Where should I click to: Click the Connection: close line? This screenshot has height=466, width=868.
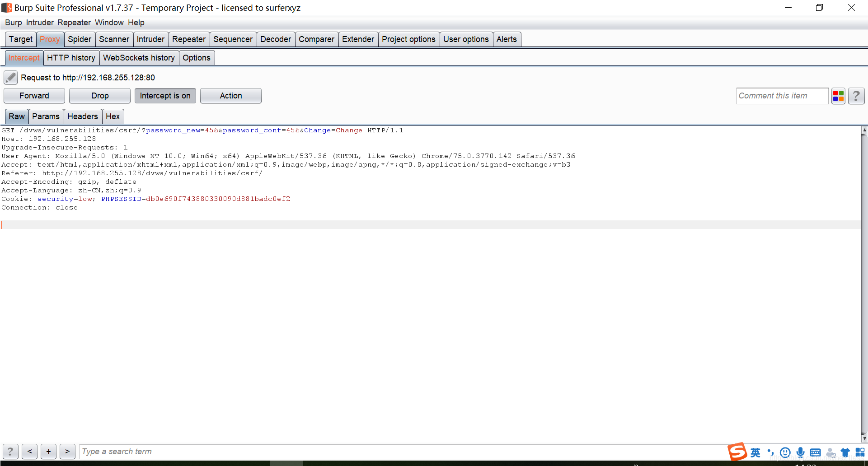pos(40,208)
